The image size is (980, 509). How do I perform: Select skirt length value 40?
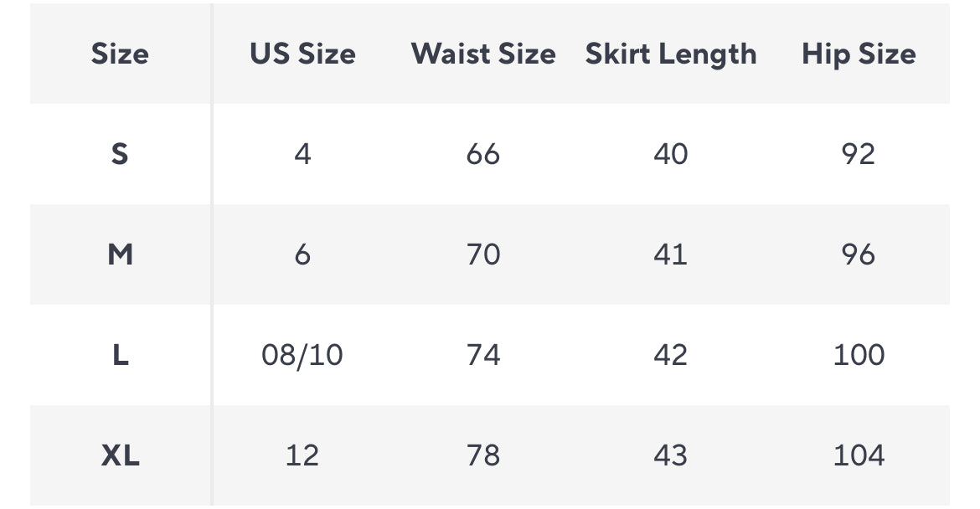tap(670, 154)
